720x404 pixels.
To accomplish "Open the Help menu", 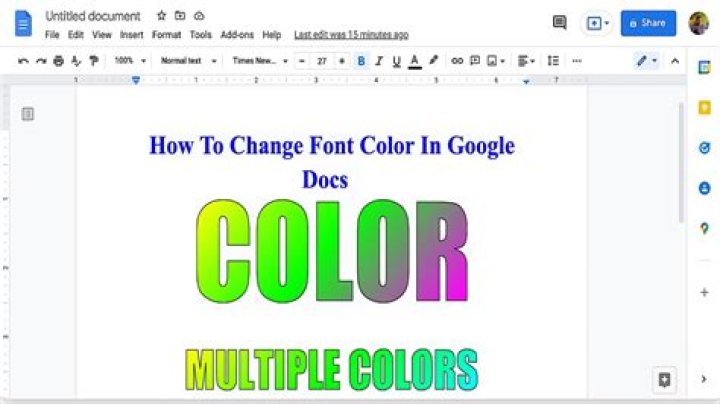I will (x=271, y=35).
